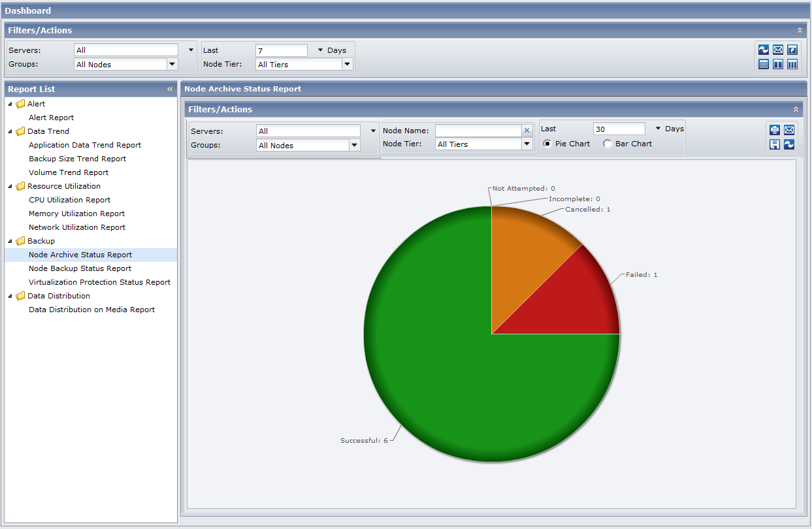Viewport: 812px width, 529px height.
Task: Click the dashboard refresh icon in top toolbar
Action: tap(763, 50)
